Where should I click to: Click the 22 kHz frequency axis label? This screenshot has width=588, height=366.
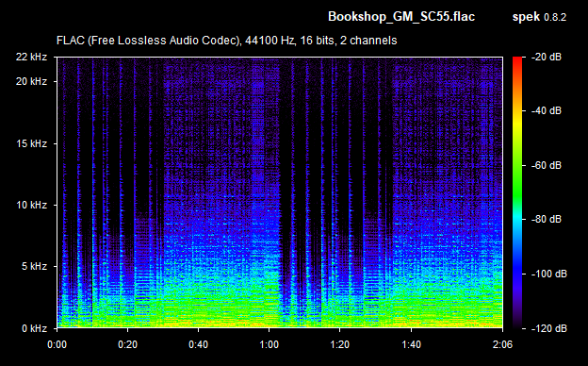click(x=31, y=57)
